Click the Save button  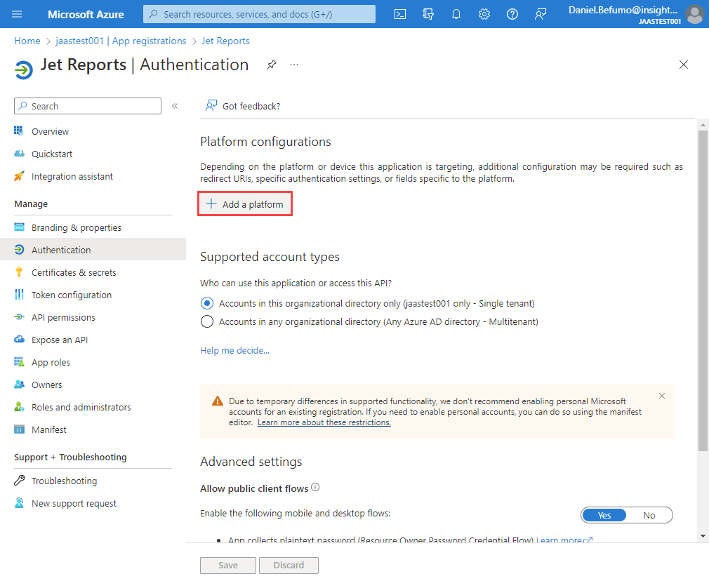tap(228, 565)
